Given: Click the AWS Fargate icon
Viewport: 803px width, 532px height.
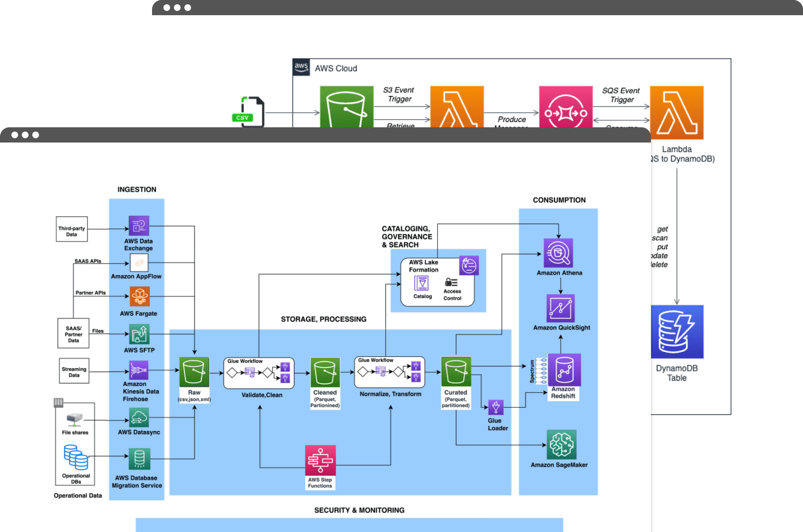Looking at the screenshot, I should coord(139,296).
